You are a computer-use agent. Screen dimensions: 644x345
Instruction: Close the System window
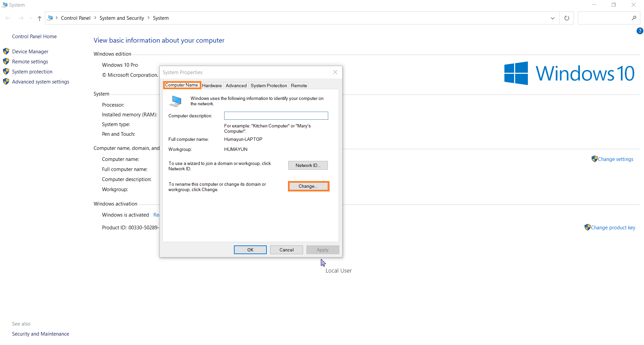click(634, 5)
